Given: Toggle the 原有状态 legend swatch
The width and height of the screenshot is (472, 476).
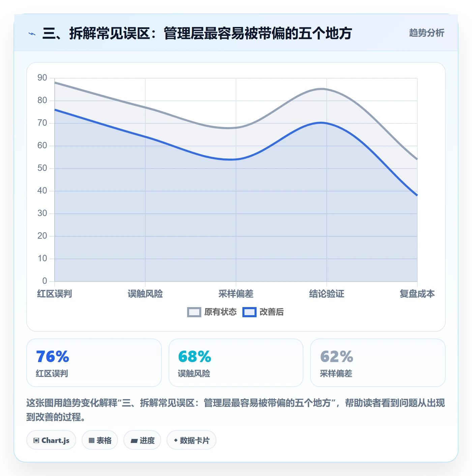Looking at the screenshot, I should pyautogui.click(x=194, y=312).
